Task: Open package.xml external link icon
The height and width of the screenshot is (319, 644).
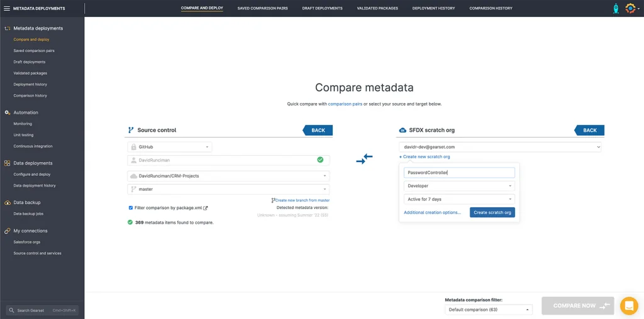Action: coord(206,208)
